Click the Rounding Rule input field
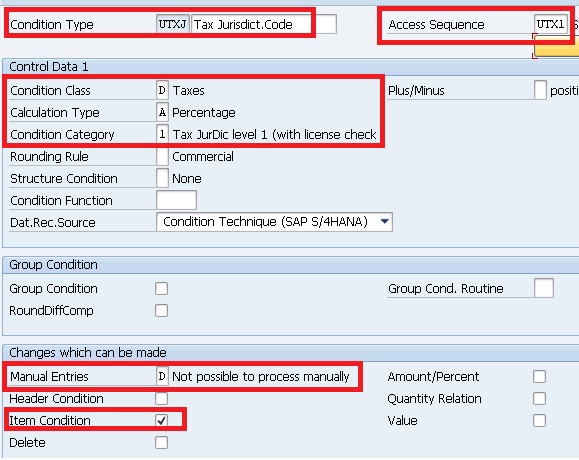Screen dimensions: 579x460 point(162,156)
